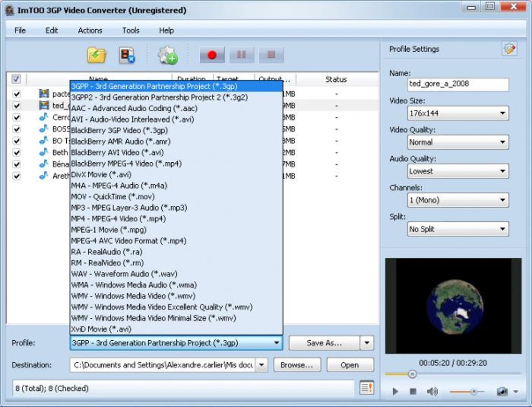Click the preview seek slider handle
The height and width of the screenshot is (407, 532).
(412, 374)
